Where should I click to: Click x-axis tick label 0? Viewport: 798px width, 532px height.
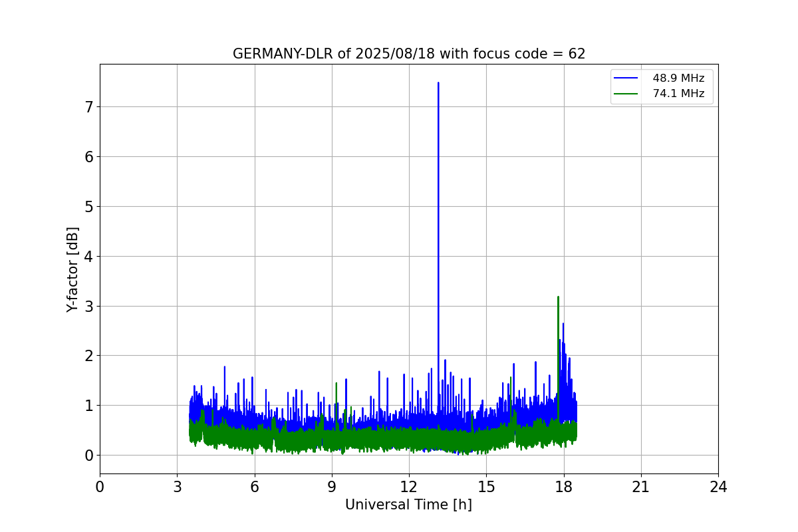click(100, 487)
